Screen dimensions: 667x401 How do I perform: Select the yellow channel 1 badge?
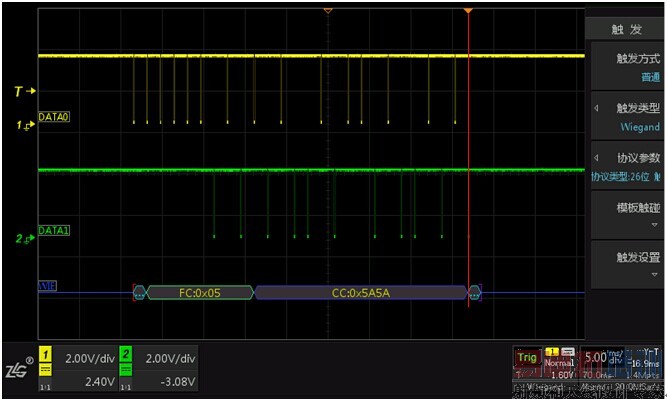(46, 354)
